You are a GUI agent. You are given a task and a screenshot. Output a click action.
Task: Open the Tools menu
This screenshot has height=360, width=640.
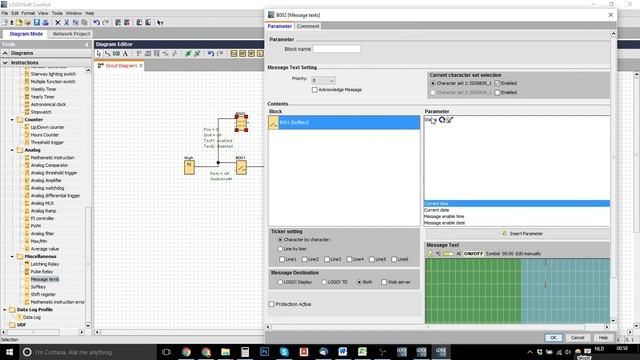57,13
